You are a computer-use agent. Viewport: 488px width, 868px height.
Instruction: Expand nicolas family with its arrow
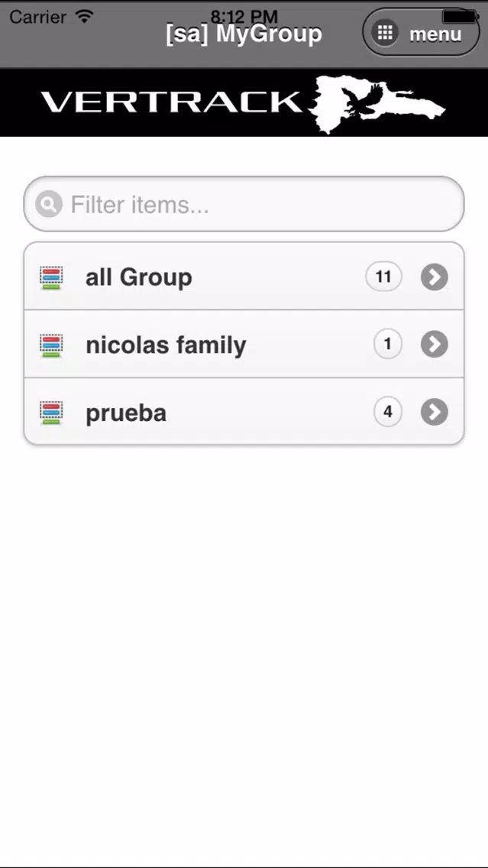[x=435, y=345]
